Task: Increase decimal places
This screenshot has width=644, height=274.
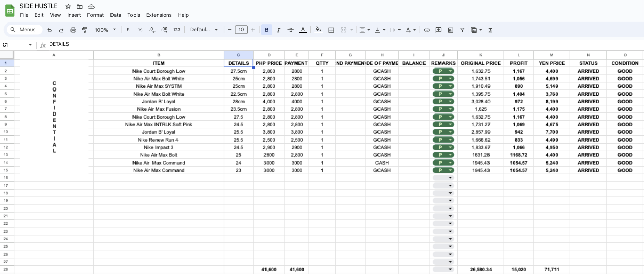Action: pos(164,30)
